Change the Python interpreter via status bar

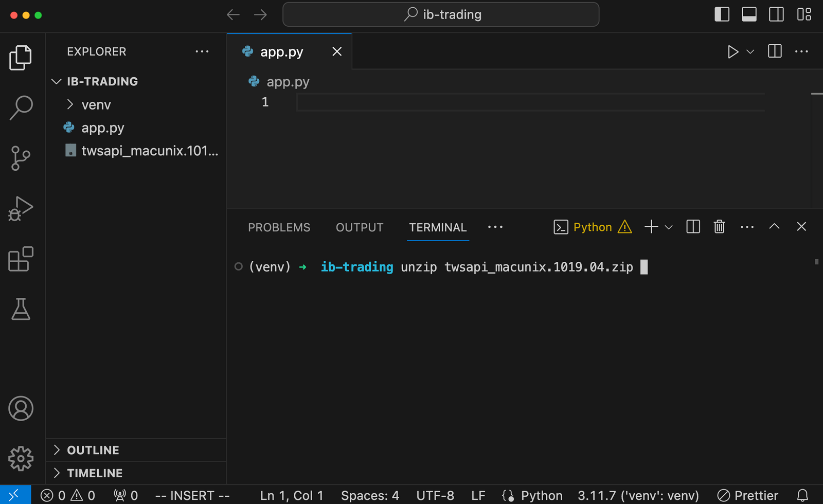click(638, 495)
